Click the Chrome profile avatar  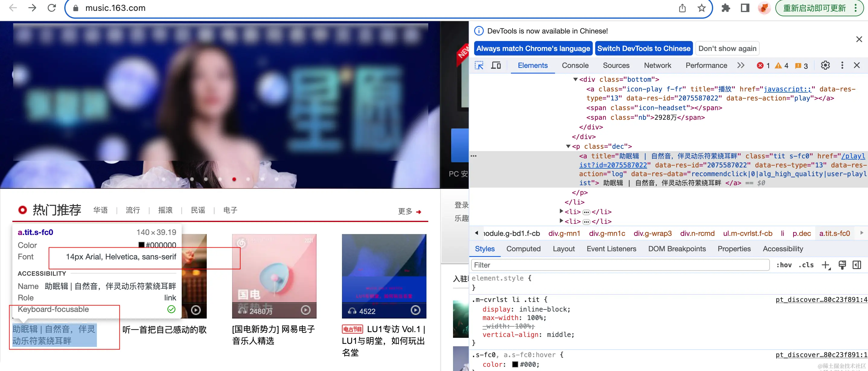[764, 8]
